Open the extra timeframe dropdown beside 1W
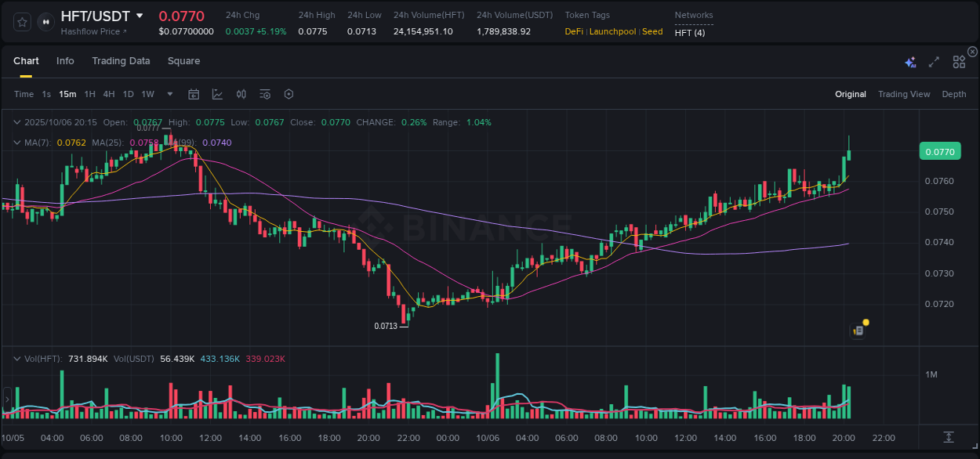Image resolution: width=980 pixels, height=459 pixels. click(168, 93)
